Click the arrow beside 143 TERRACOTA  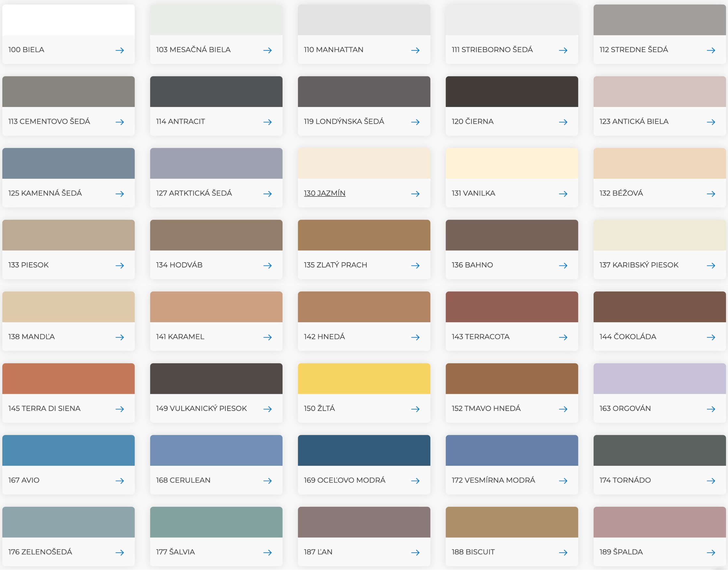[564, 337]
